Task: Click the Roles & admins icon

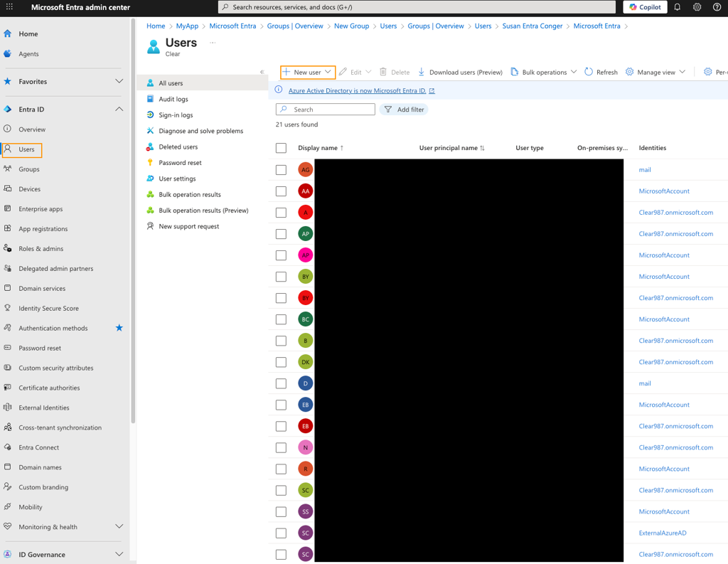Action: (7, 248)
